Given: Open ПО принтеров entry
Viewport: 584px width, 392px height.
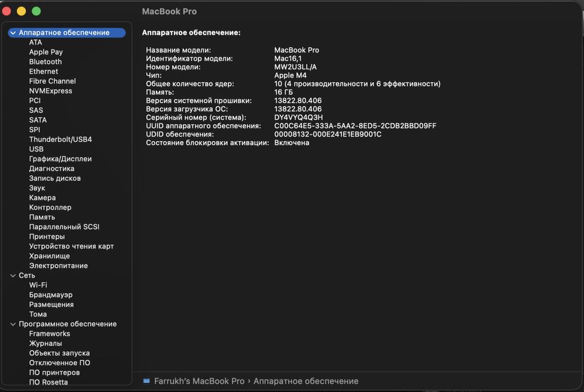Looking at the screenshot, I should tap(54, 372).
